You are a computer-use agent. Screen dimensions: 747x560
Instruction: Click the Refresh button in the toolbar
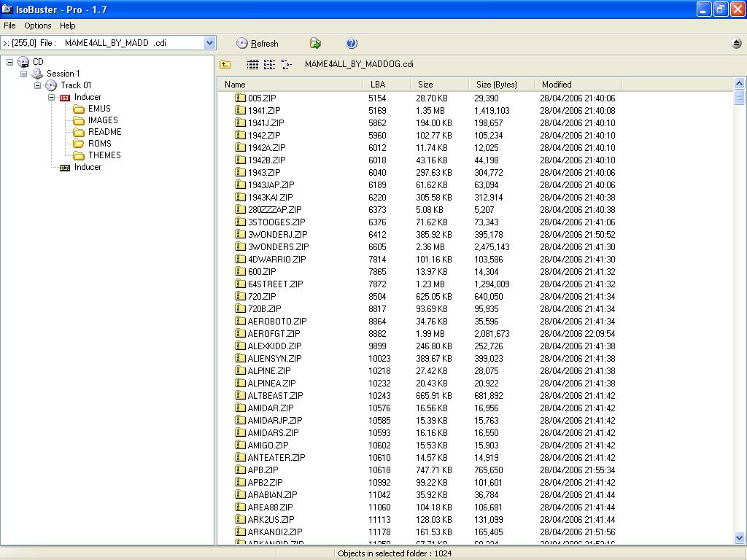pos(258,44)
